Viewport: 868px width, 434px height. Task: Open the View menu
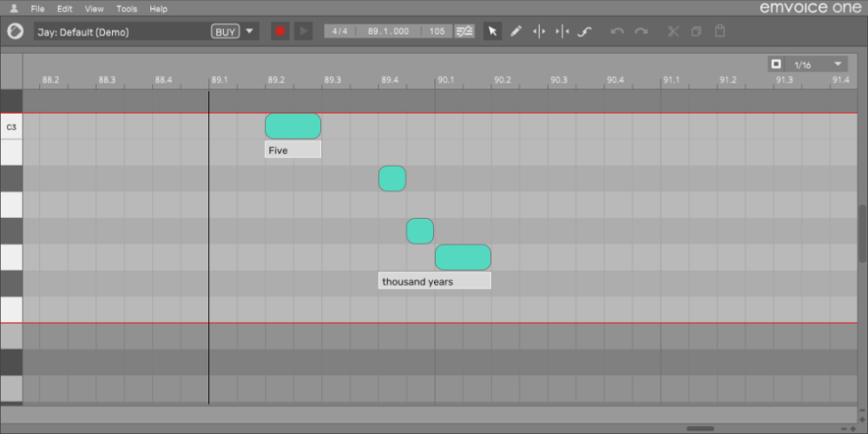[94, 9]
